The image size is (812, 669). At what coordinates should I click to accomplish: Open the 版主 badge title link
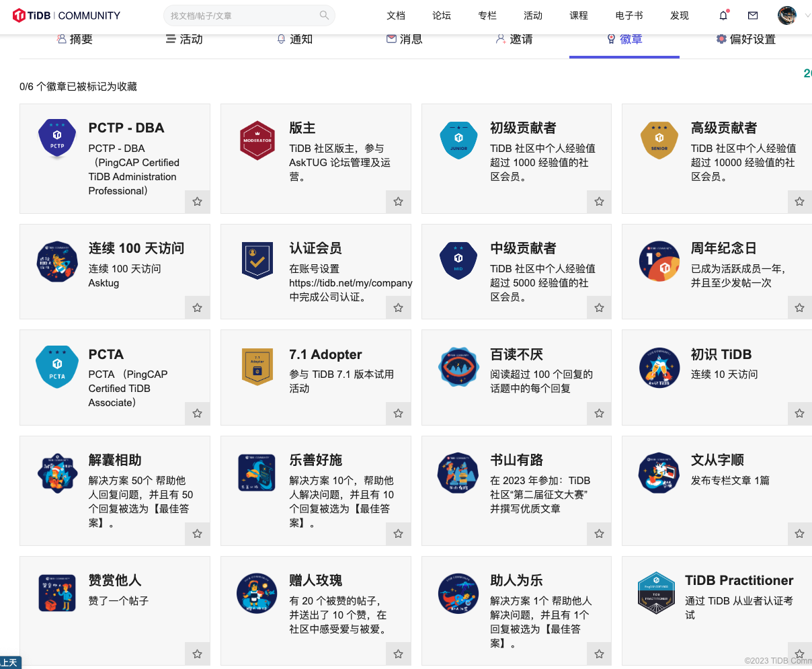click(302, 128)
